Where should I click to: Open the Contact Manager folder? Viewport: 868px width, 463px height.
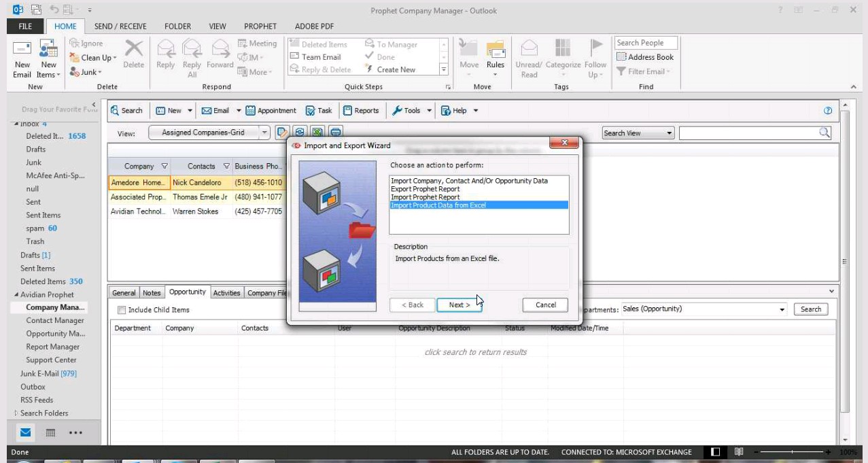[55, 320]
